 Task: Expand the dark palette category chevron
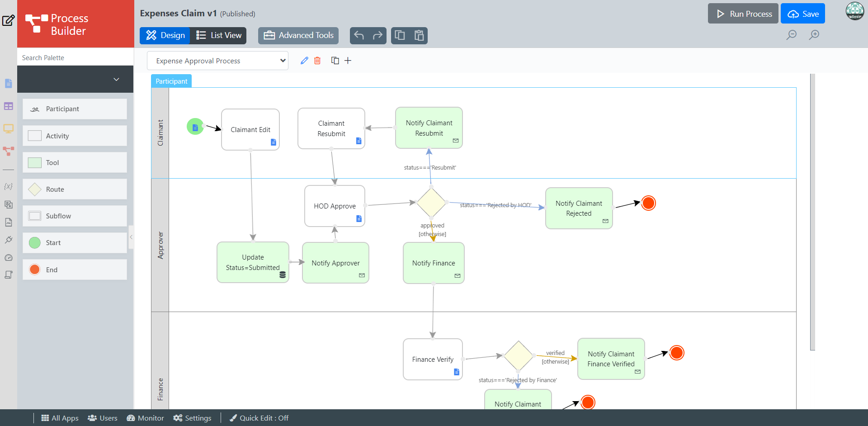click(x=116, y=79)
